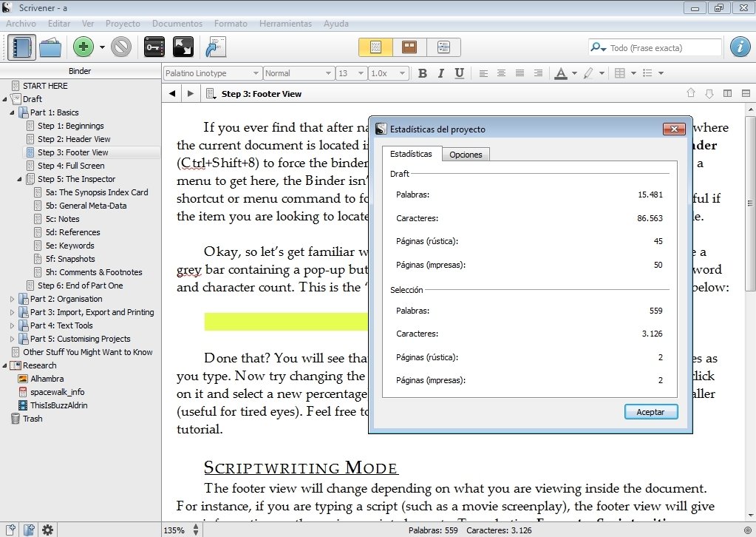756x537 pixels.
Task: Open the Normal style dropdown
Action: (x=299, y=73)
